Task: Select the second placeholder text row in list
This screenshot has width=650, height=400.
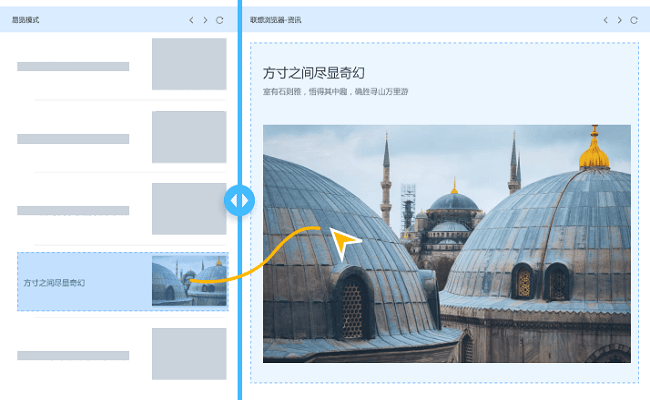Action: tap(73, 138)
